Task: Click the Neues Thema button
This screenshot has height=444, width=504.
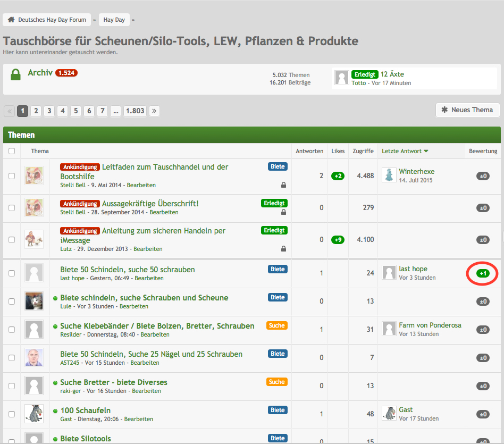Action: (x=467, y=110)
